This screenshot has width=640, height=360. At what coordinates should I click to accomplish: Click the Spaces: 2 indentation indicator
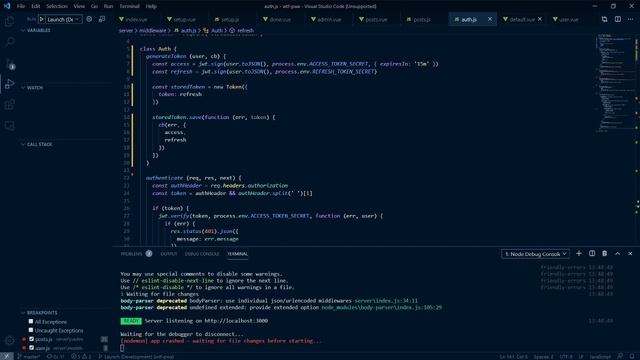pyautogui.click(x=544, y=356)
